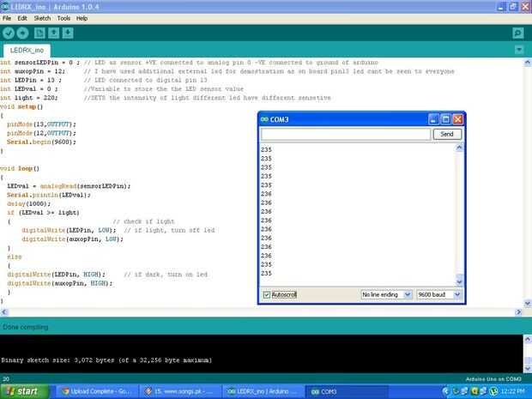Image resolution: width=532 pixels, height=399 pixels.
Task: Create a New sketch with page icon
Action: tap(39, 33)
